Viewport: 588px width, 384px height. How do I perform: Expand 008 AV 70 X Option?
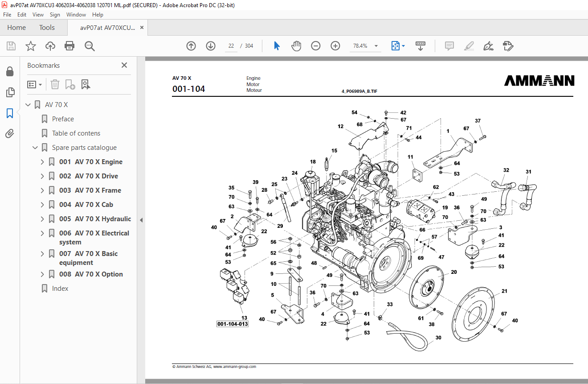tap(43, 274)
